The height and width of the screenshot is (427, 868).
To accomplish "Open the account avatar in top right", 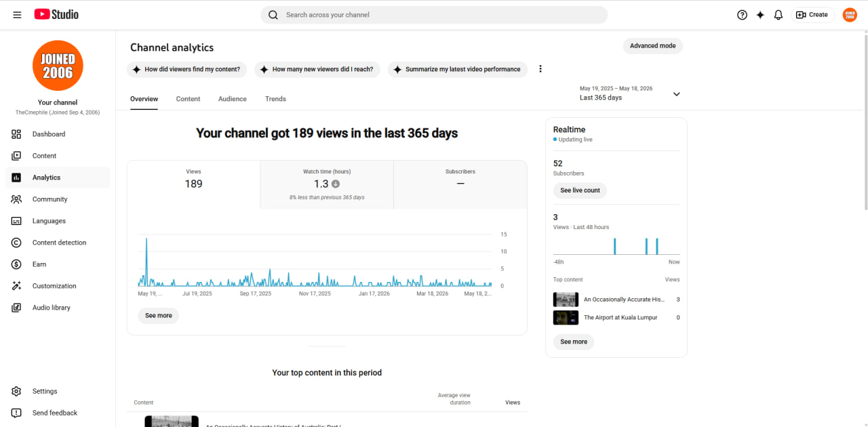I will (850, 15).
